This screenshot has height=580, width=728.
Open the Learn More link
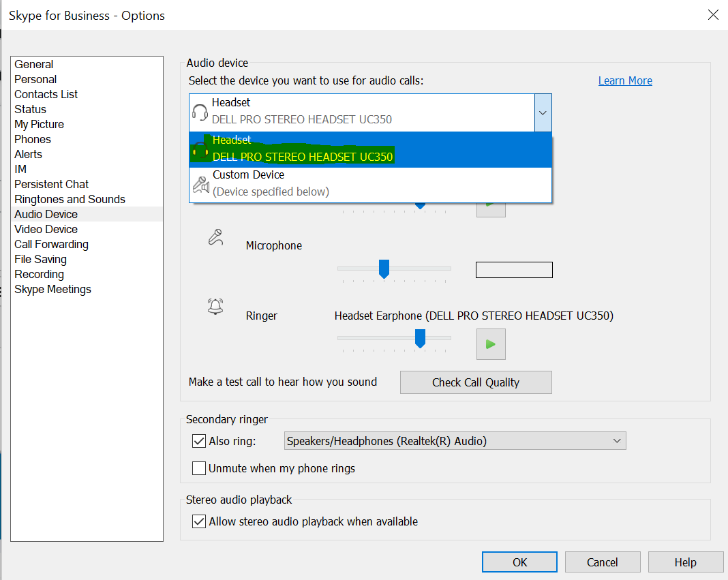click(624, 80)
